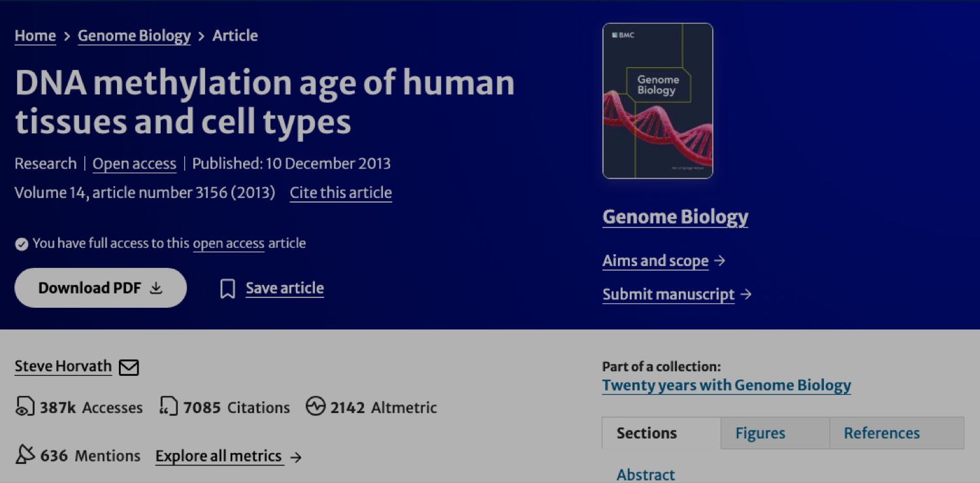Open Submit manuscript link
This screenshot has width=980, height=483.
click(668, 294)
